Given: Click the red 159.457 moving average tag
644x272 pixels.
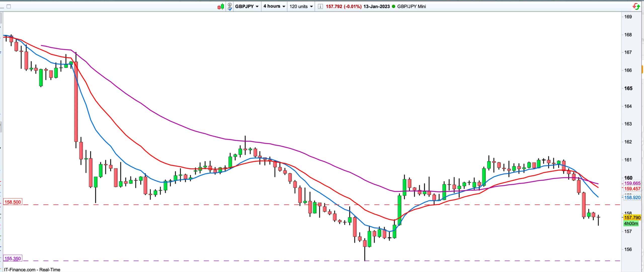Looking at the screenshot, I should tap(632, 189).
